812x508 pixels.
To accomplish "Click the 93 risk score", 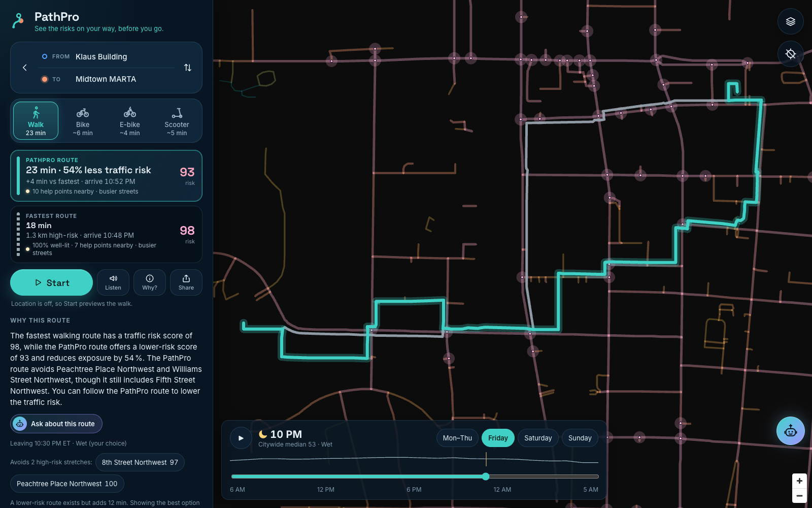I will point(187,173).
